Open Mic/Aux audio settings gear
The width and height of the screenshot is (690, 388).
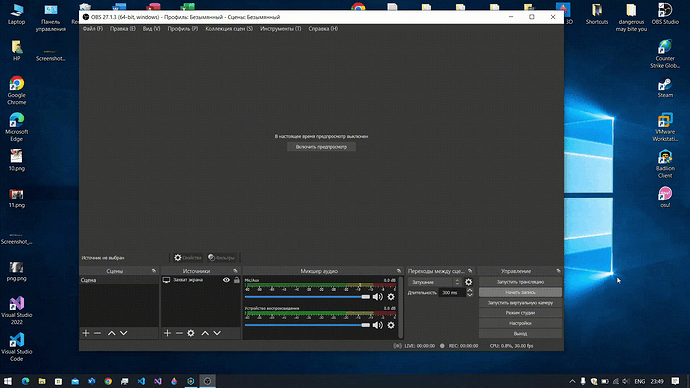(x=391, y=297)
